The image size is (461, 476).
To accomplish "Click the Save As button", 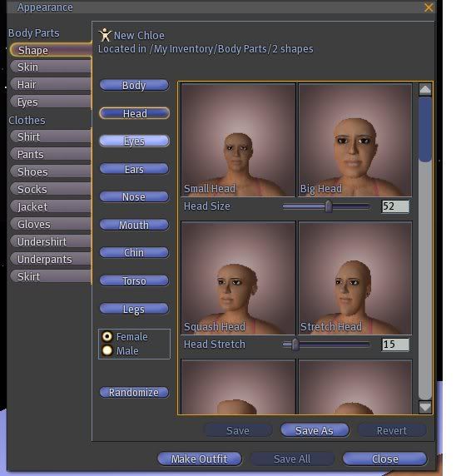I will 315,430.
